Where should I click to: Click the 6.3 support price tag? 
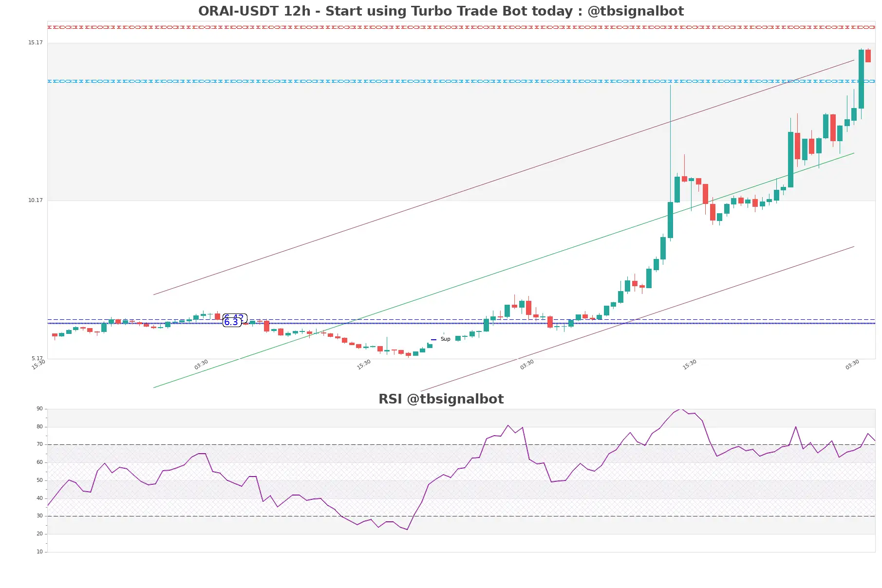click(x=231, y=322)
